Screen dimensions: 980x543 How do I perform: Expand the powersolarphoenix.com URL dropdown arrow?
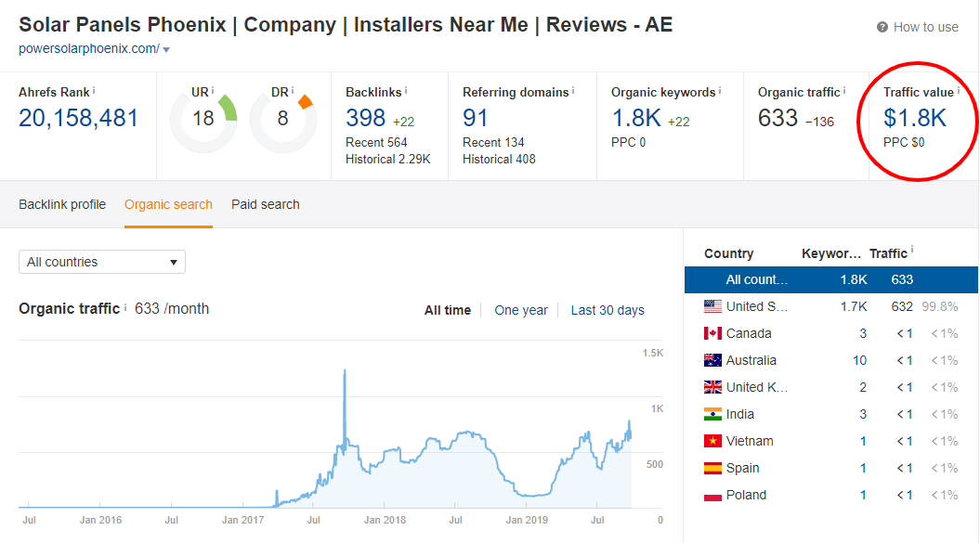pos(166,49)
